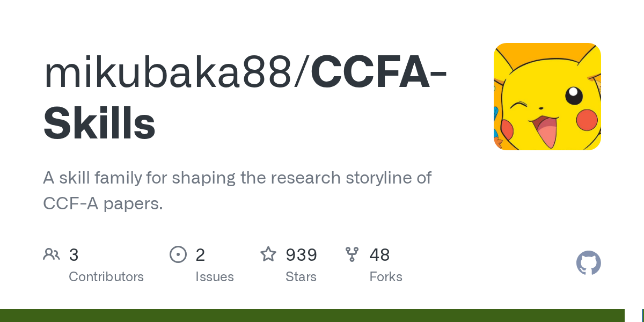Click the green language bar

coord(312,316)
